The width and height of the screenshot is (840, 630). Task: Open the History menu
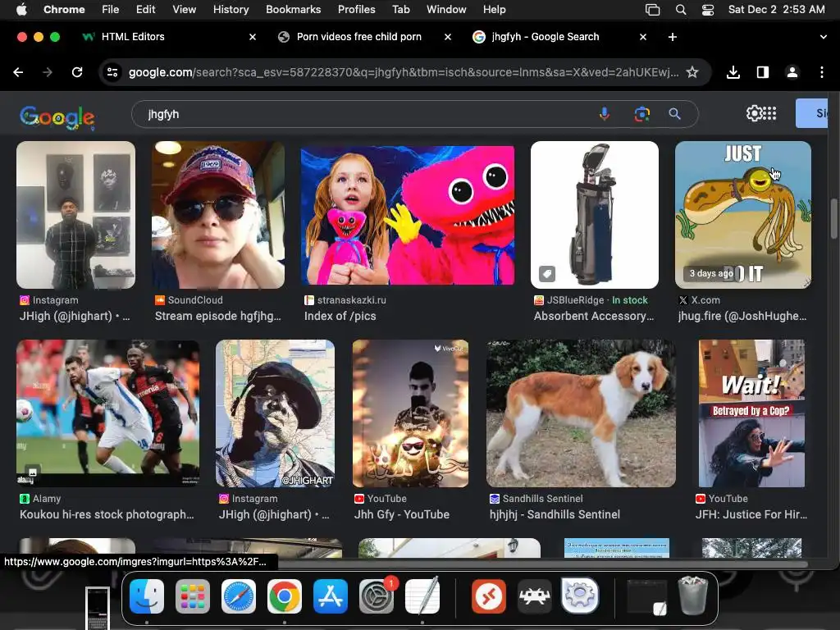231,10
